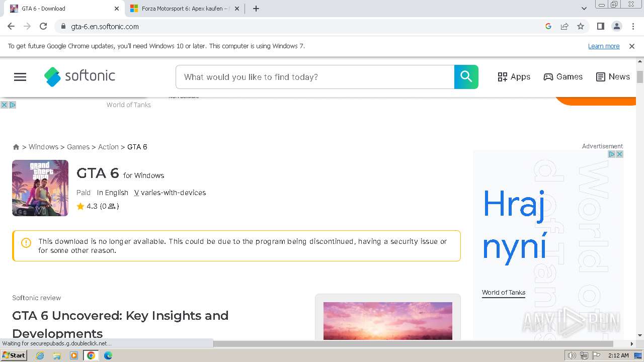Image resolution: width=644 pixels, height=362 pixels.
Task: Open the Softonic hamburger menu
Action: tap(20, 77)
